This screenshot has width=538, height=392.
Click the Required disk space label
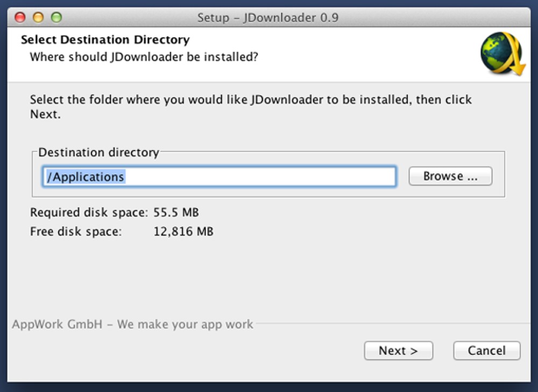[89, 212]
